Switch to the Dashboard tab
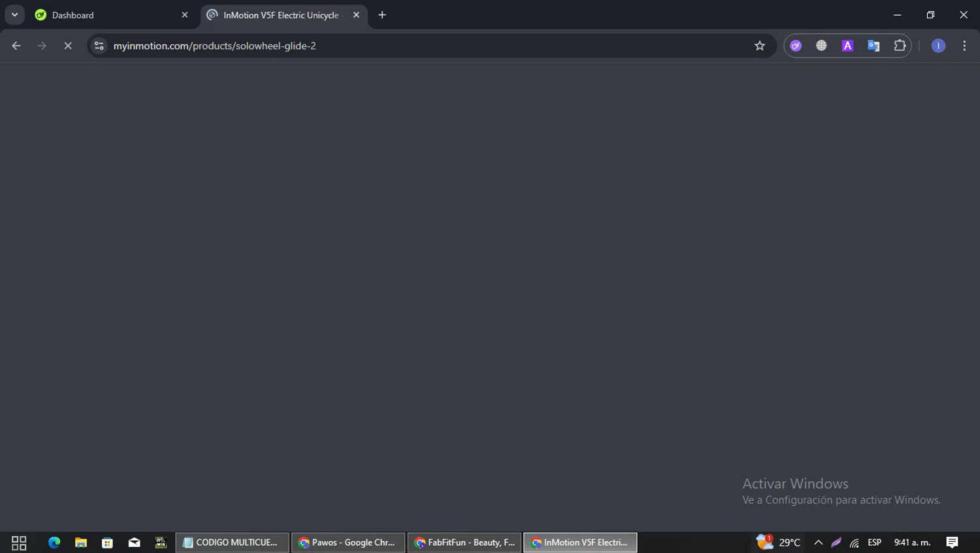Screen dimensions: 980x553 click(112, 15)
